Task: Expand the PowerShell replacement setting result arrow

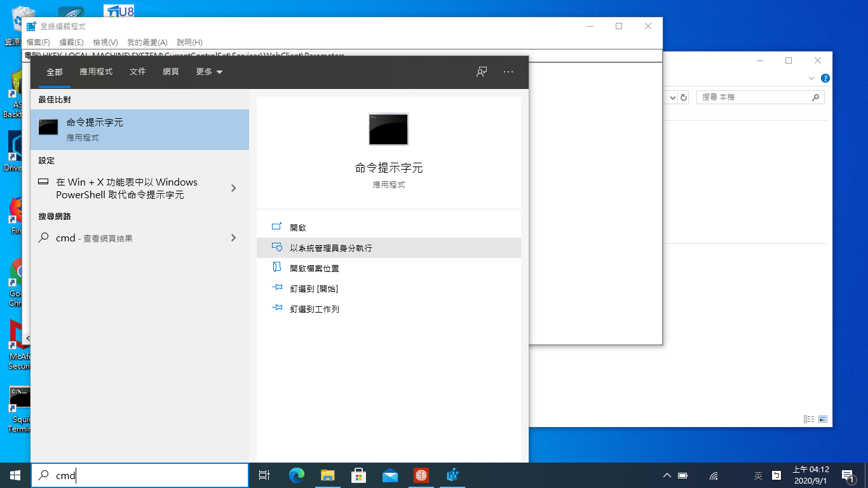Action: (x=233, y=188)
